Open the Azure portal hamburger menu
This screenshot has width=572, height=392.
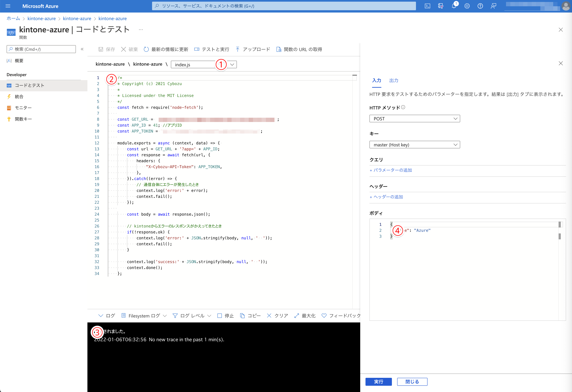[8, 6]
